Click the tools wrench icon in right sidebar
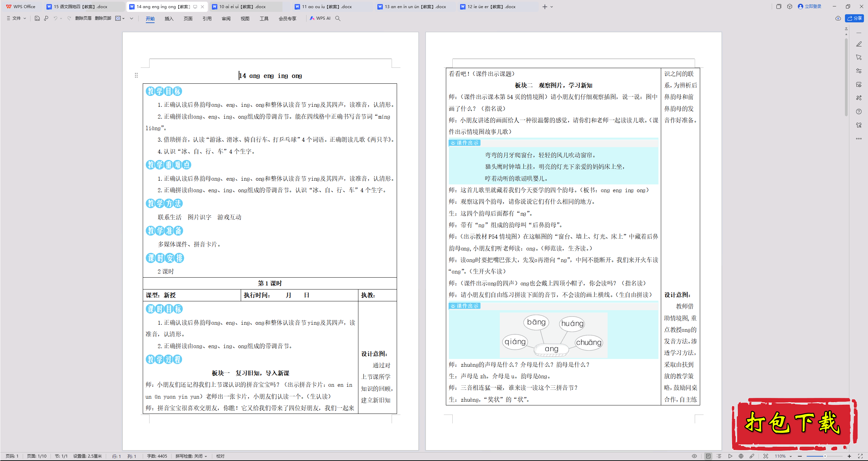This screenshot has height=461, width=868. (x=859, y=98)
